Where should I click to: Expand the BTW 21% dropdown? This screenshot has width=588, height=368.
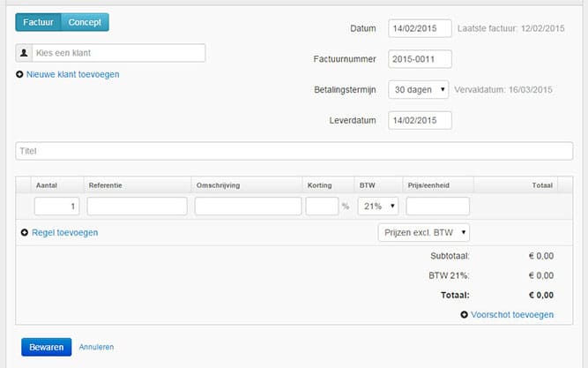[378, 207]
